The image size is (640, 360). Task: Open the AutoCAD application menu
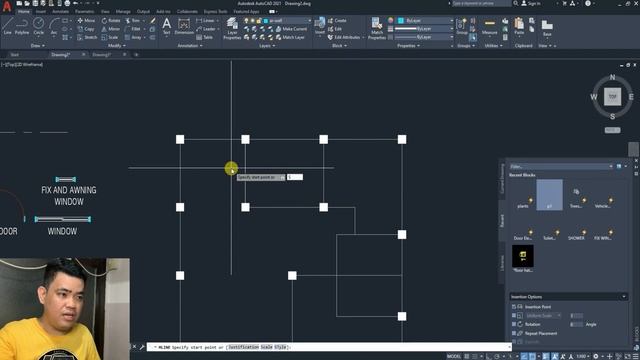(7, 7)
